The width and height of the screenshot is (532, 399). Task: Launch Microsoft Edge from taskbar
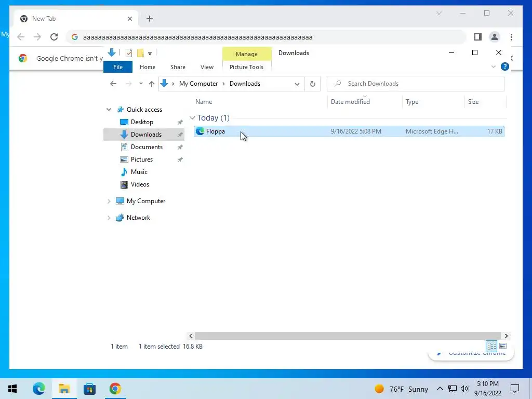[38, 389]
